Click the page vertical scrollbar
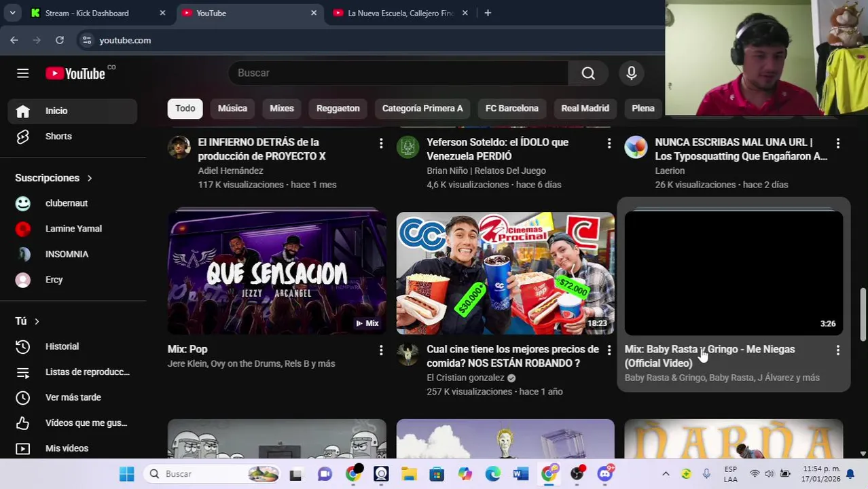Image resolution: width=868 pixels, height=489 pixels. point(863,315)
